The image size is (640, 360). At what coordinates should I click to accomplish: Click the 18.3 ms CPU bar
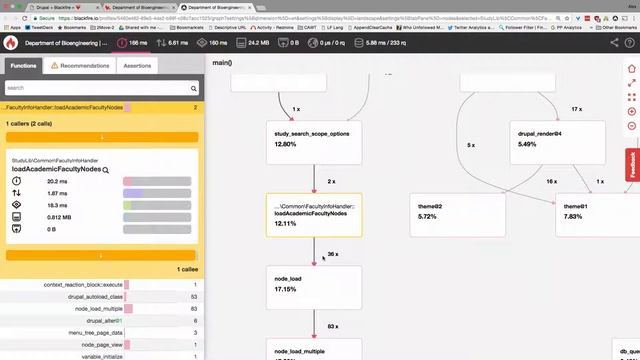[157, 205]
